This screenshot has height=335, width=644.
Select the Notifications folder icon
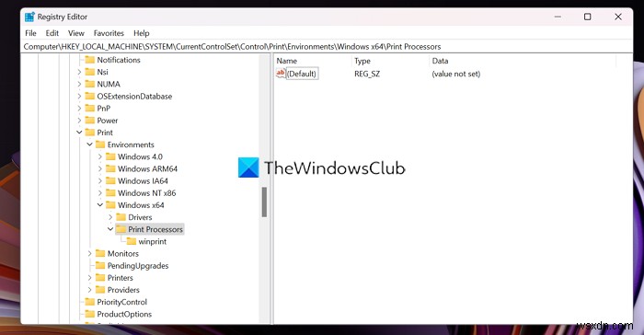click(x=89, y=60)
